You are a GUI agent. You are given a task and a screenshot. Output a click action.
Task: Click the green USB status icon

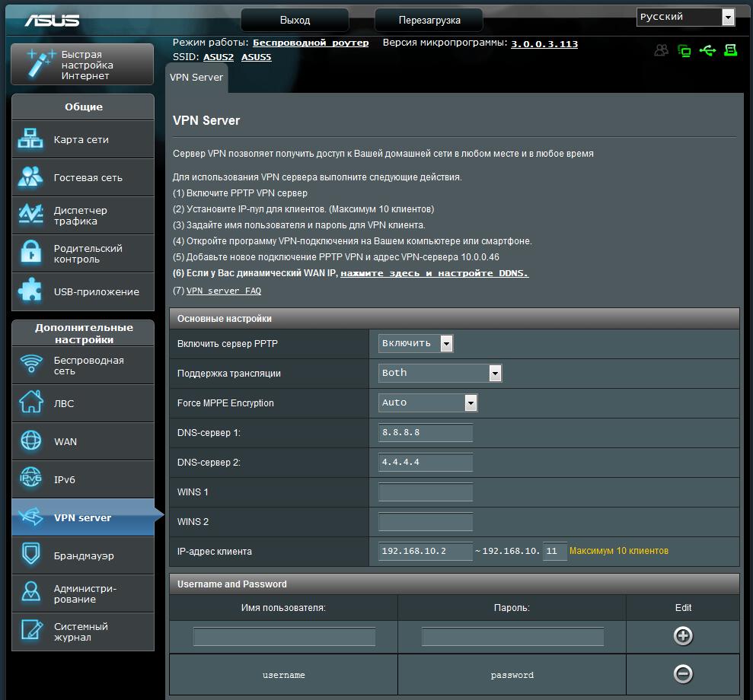(x=707, y=50)
